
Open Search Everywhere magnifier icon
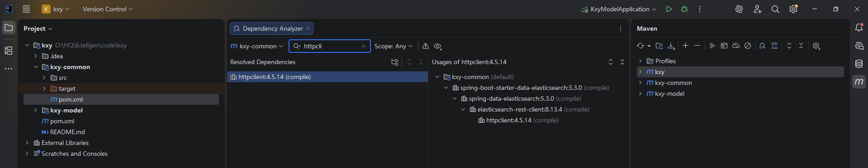point(775,9)
